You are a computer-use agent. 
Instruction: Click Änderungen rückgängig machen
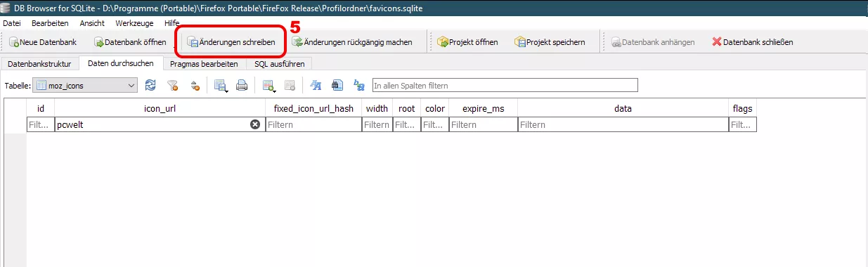[352, 42]
